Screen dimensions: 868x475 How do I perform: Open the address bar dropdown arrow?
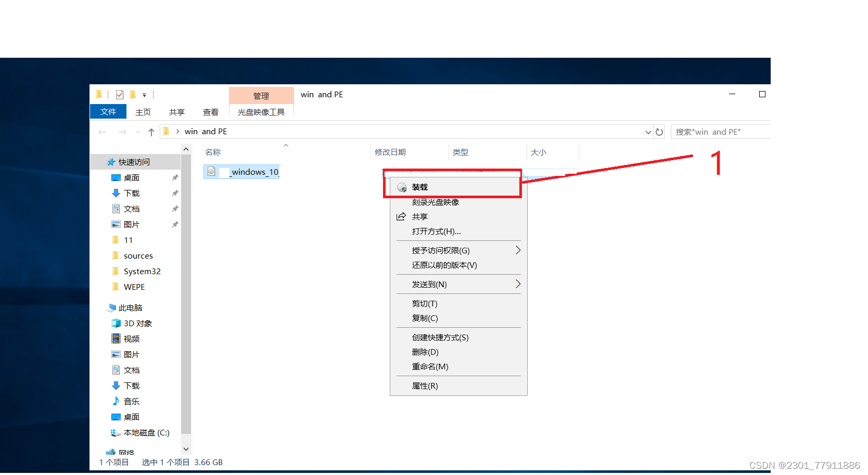[x=647, y=132]
